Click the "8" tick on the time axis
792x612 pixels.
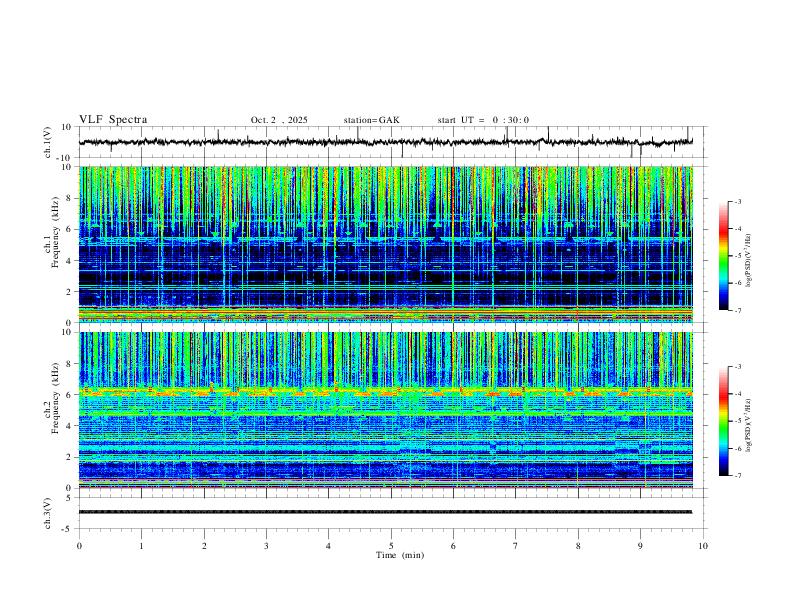pos(578,546)
